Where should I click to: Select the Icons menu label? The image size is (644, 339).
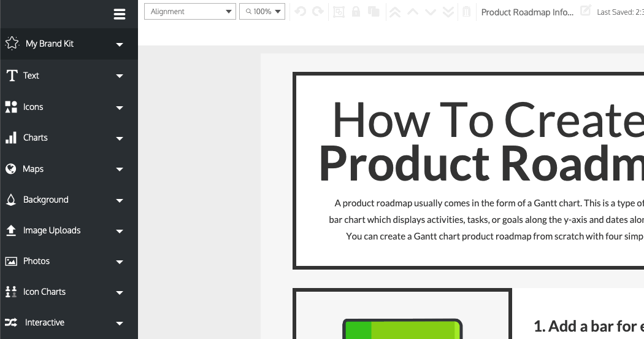33,107
